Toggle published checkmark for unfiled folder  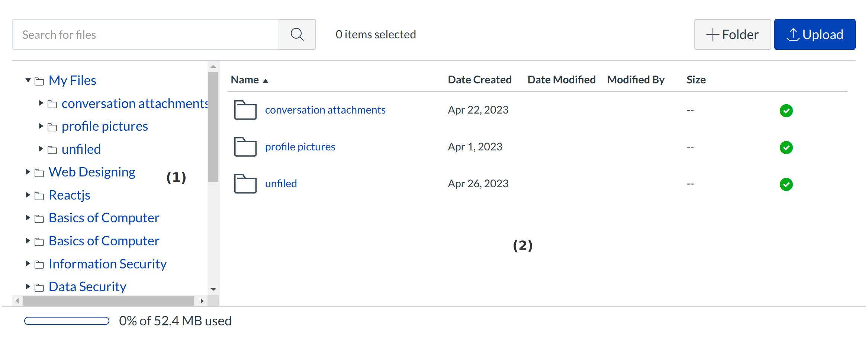coord(786,184)
